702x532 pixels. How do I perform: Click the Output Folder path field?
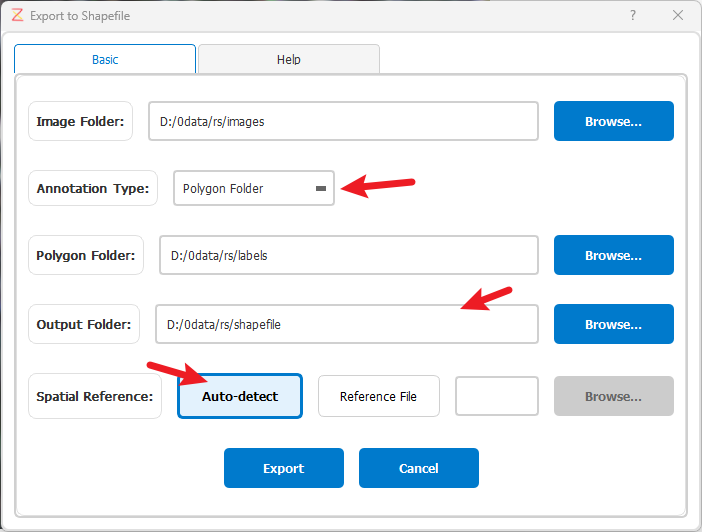347,324
